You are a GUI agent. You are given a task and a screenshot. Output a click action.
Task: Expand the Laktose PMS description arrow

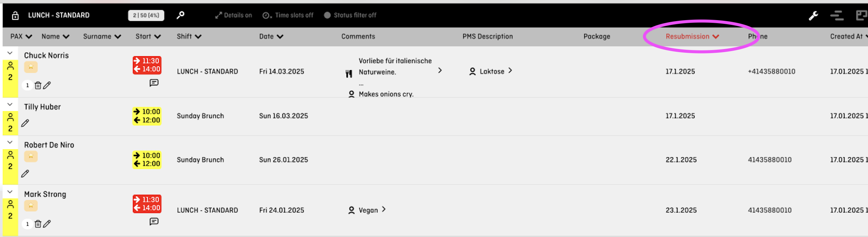coord(510,70)
